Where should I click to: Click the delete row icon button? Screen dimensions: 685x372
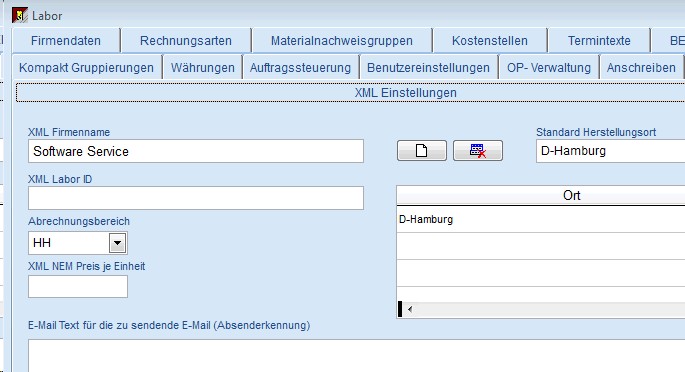[x=478, y=151]
